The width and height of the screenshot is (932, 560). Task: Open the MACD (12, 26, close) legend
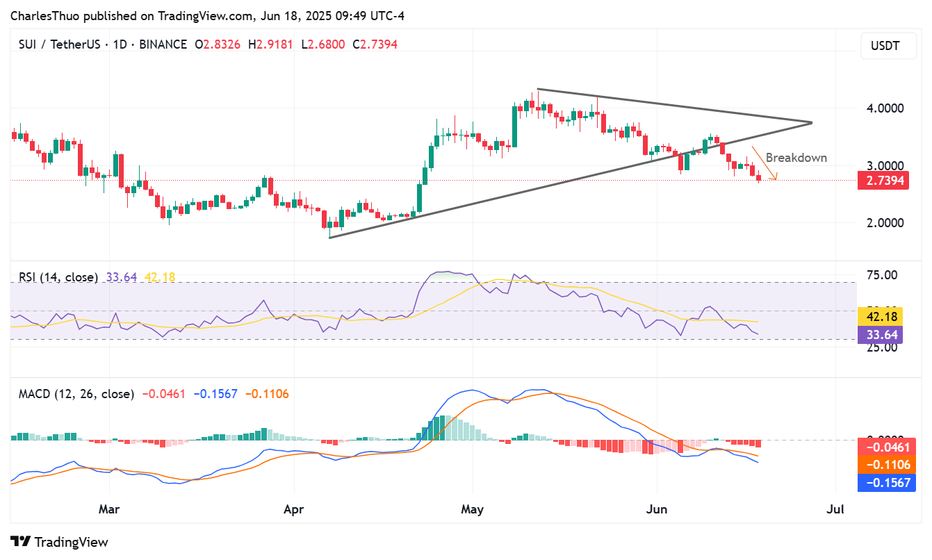(x=76, y=394)
